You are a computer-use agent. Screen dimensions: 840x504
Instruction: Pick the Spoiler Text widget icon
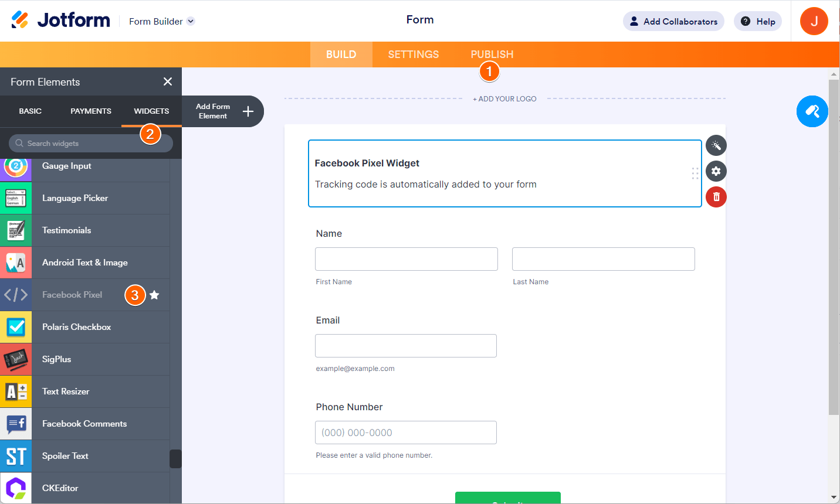[16, 456]
